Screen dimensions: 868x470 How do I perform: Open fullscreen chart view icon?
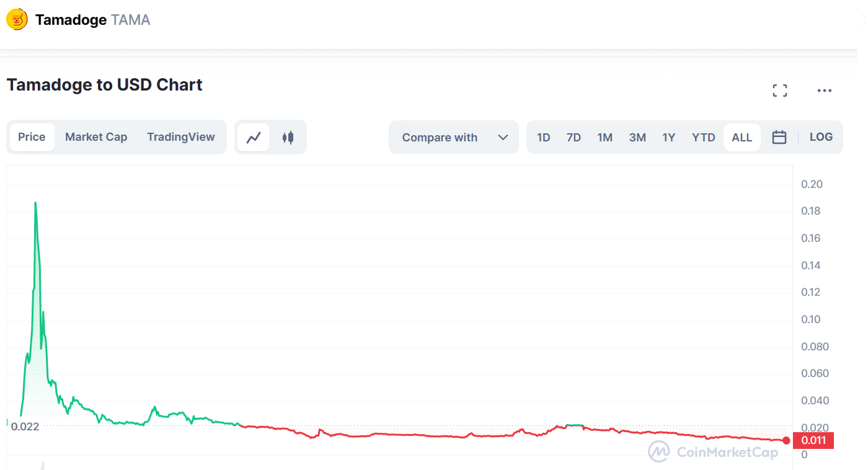(x=780, y=91)
